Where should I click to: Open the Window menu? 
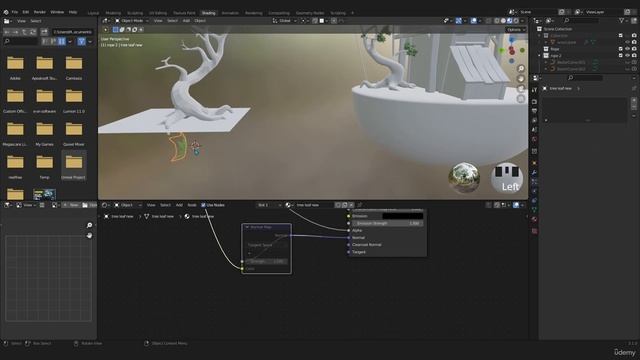(x=57, y=12)
